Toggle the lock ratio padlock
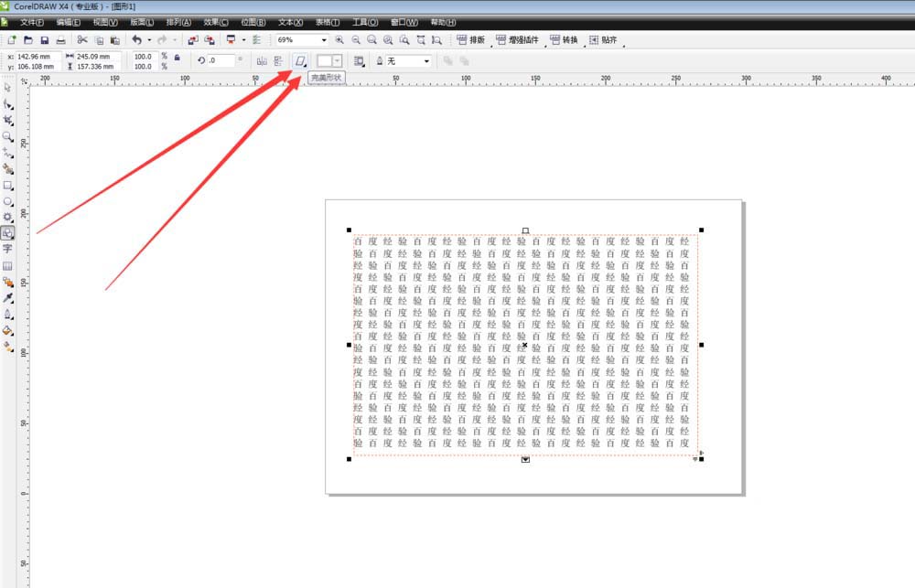Screen dimensions: 915x588 (x=177, y=58)
